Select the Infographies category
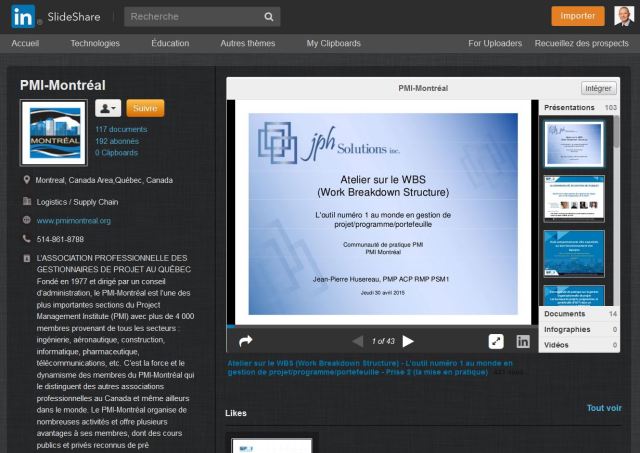 (x=567, y=329)
